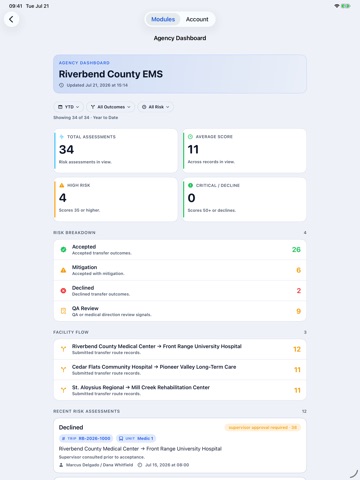Open the Riverbend County Medical Center to Front Range flow
360x480 pixels.
[x=180, y=349]
